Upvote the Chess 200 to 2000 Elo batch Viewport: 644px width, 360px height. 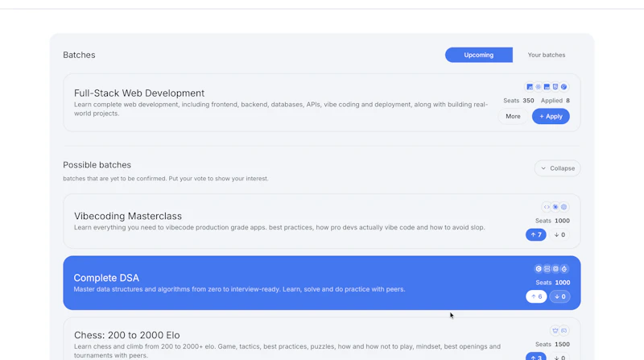(x=536, y=357)
